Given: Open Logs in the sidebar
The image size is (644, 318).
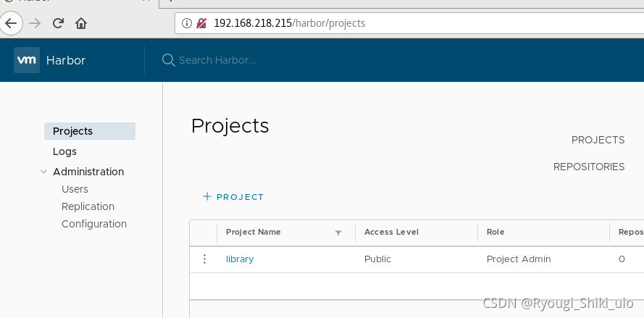Looking at the screenshot, I should coord(64,151).
